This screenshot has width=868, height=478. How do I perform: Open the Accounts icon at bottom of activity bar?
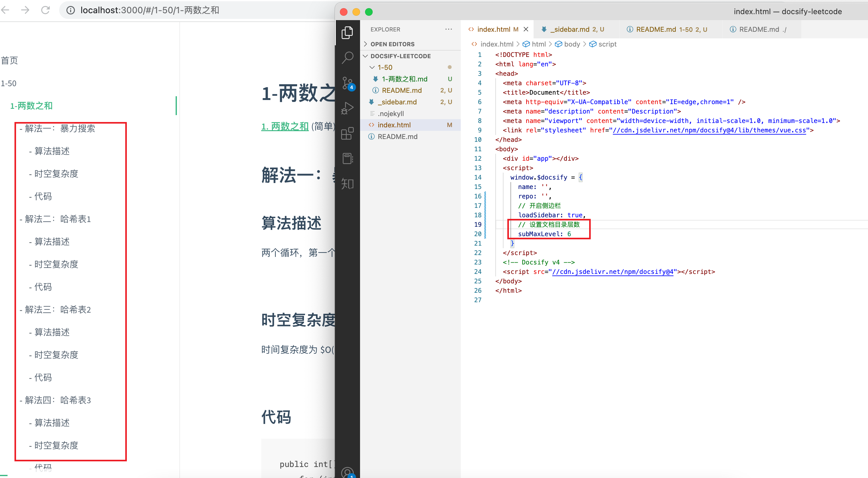pos(347,472)
